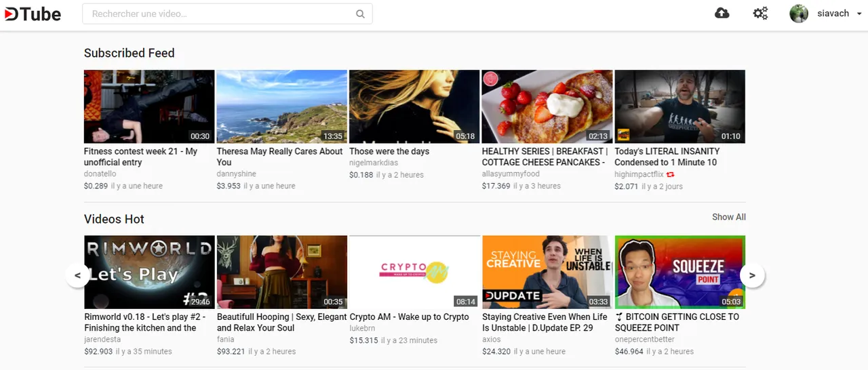Open the Crypto AM video thumbnail
The height and width of the screenshot is (370, 868).
coord(414,272)
